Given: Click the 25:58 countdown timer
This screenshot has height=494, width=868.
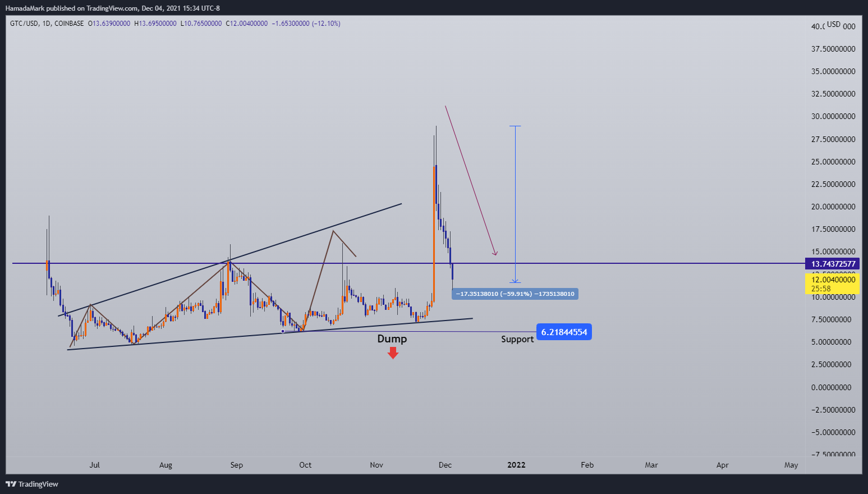Looking at the screenshot, I should tap(821, 289).
